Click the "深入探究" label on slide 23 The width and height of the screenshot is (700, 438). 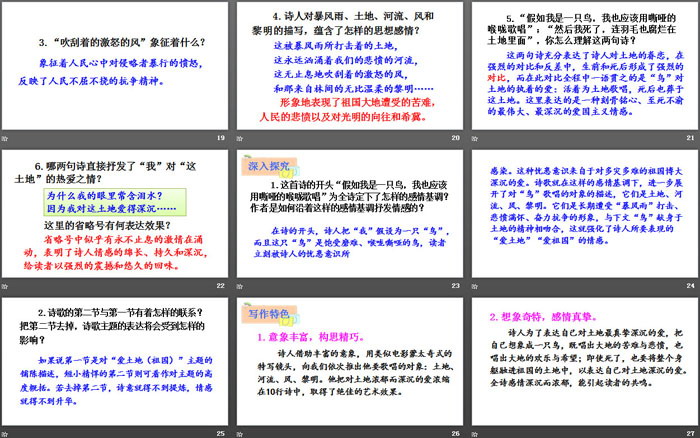263,164
